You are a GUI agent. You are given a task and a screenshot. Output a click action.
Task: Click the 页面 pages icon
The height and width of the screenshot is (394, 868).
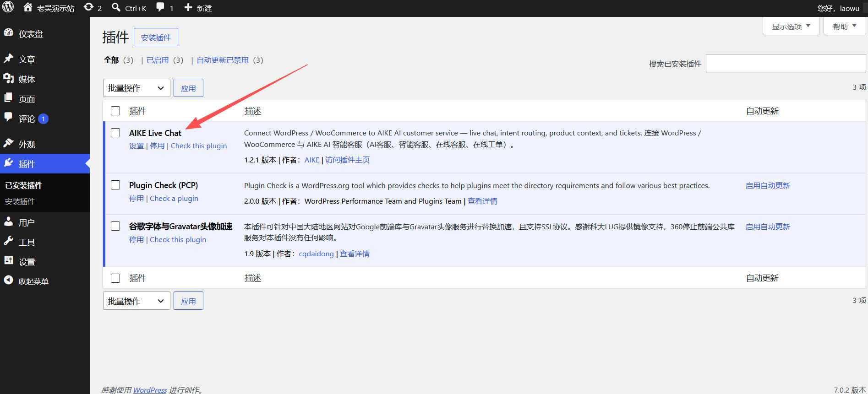[x=9, y=98]
